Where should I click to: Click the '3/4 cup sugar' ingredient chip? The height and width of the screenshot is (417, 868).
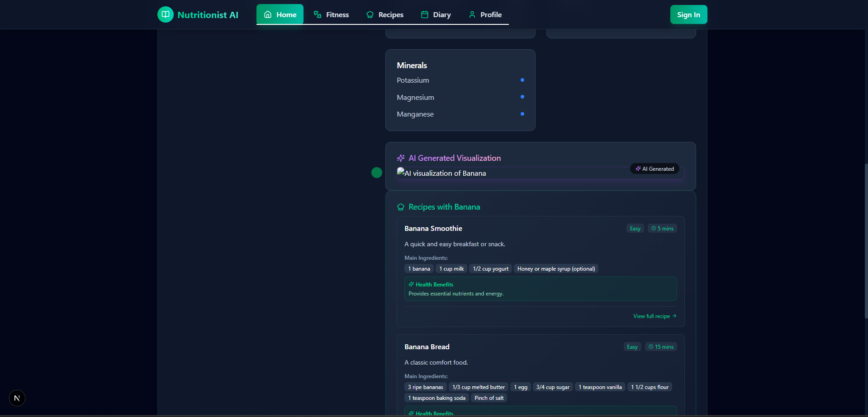pyautogui.click(x=553, y=387)
